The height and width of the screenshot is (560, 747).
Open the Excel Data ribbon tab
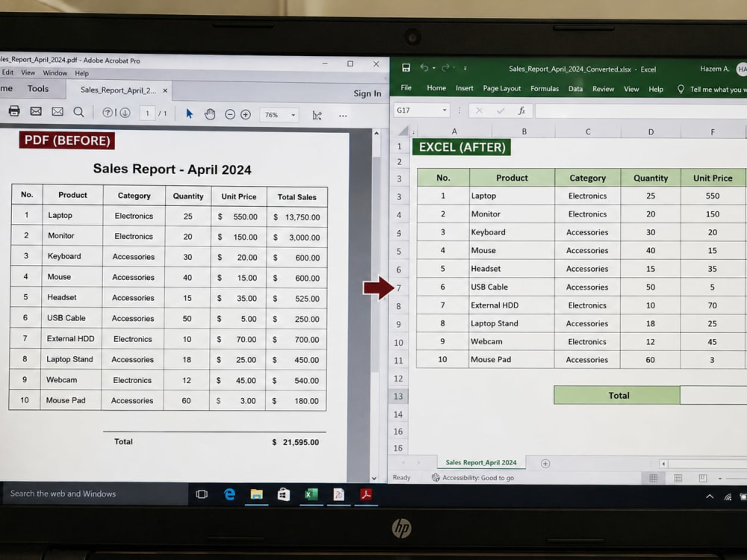[x=575, y=89]
